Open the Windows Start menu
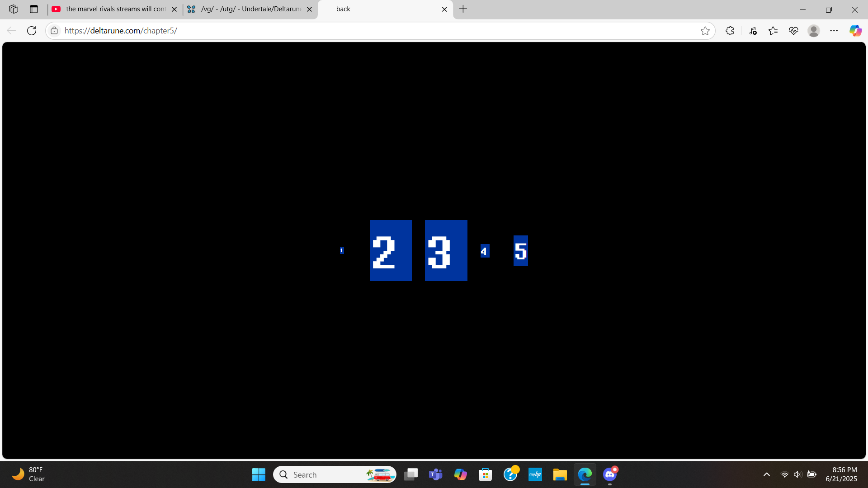The height and width of the screenshot is (488, 868). (259, 474)
